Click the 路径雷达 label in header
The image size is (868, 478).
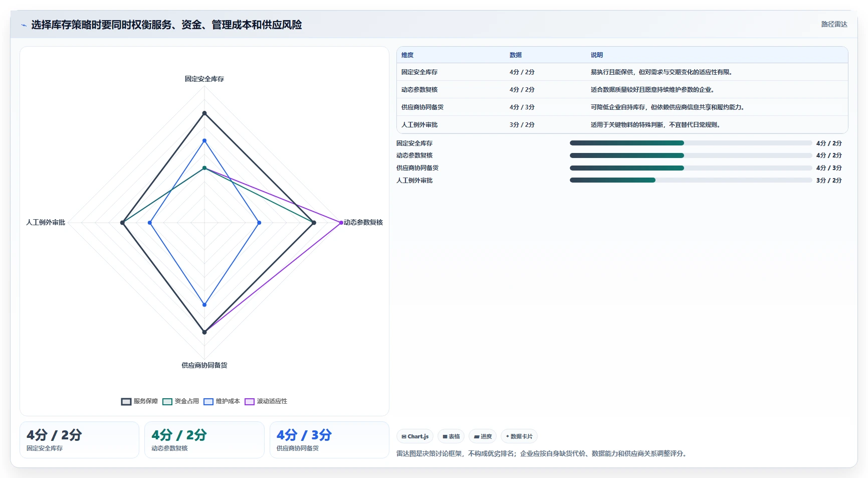pos(834,24)
